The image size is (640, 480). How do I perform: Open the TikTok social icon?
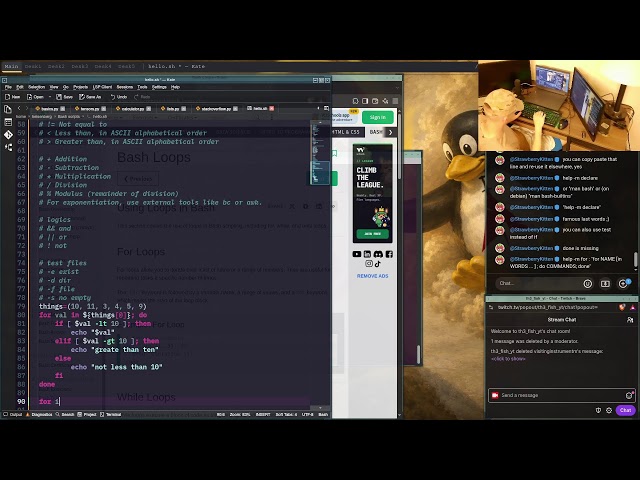pyautogui.click(x=378, y=264)
